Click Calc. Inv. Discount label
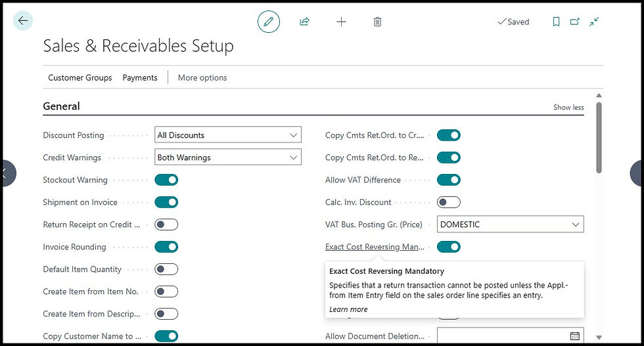Image resolution: width=644 pixels, height=346 pixels. click(x=358, y=202)
